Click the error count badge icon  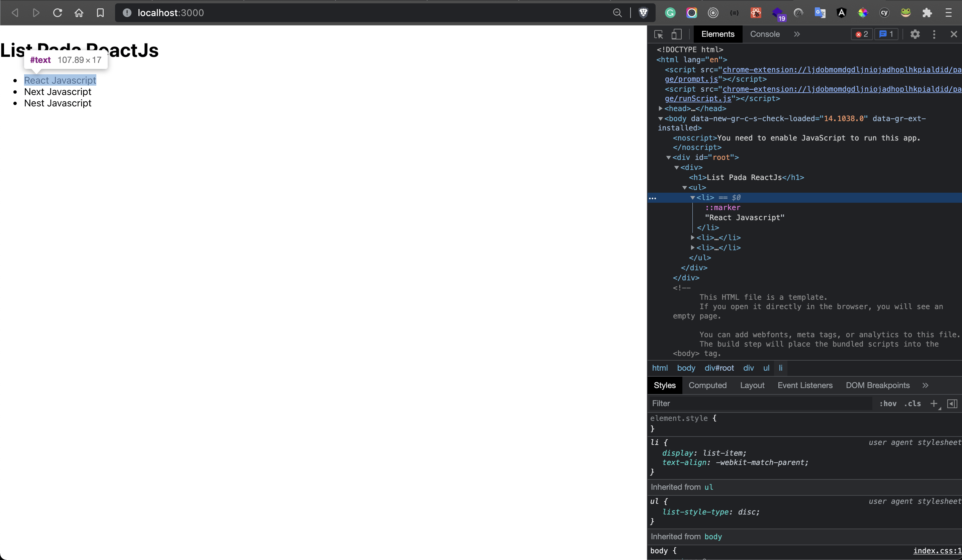pos(861,34)
